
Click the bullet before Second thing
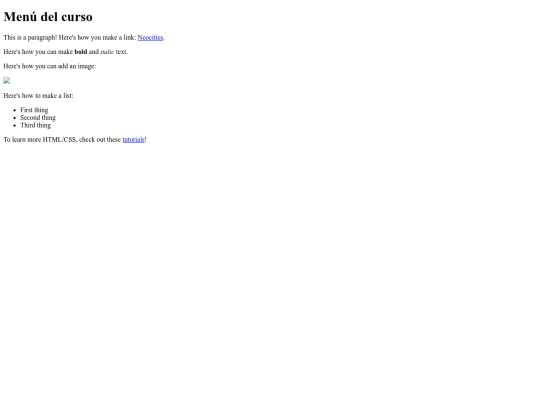click(14, 118)
